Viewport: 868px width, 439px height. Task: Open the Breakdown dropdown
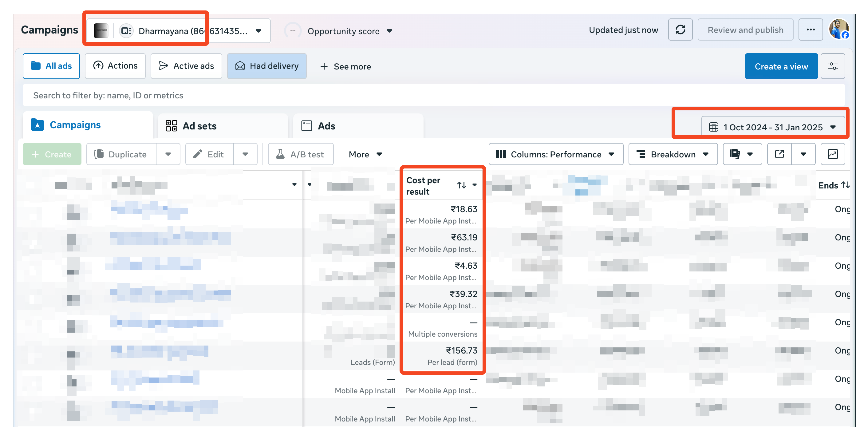click(x=673, y=154)
